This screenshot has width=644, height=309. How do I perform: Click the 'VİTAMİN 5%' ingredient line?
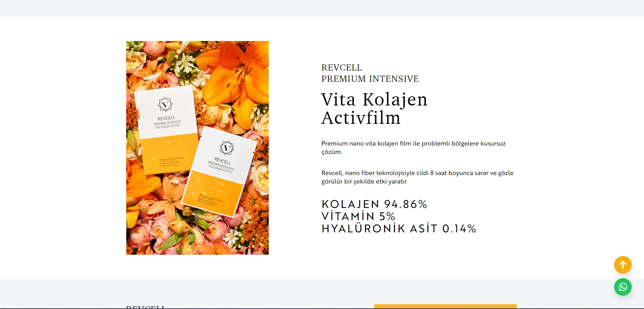click(358, 216)
